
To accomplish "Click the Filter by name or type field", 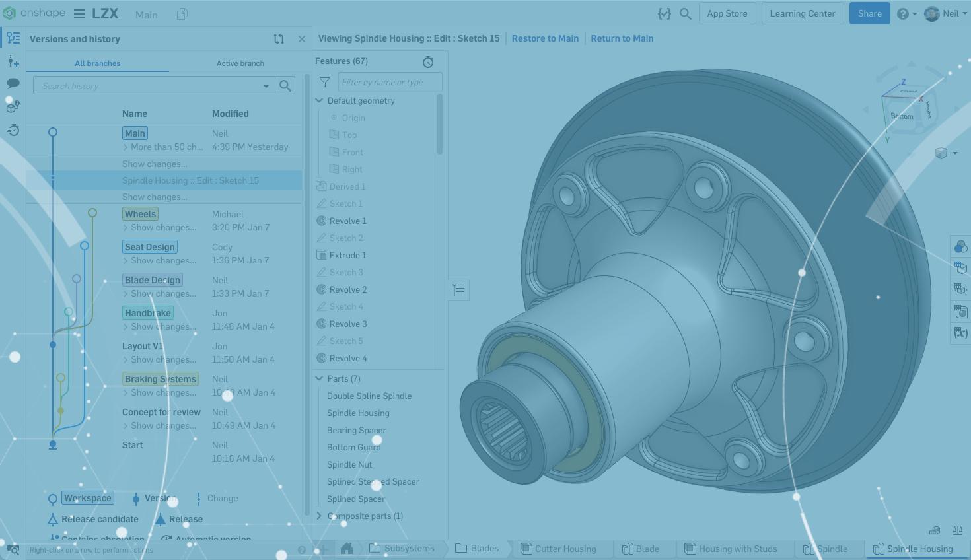I will [390, 83].
